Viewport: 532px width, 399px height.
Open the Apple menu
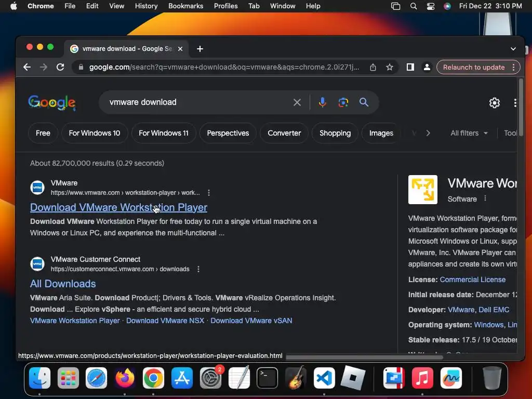[x=14, y=6]
